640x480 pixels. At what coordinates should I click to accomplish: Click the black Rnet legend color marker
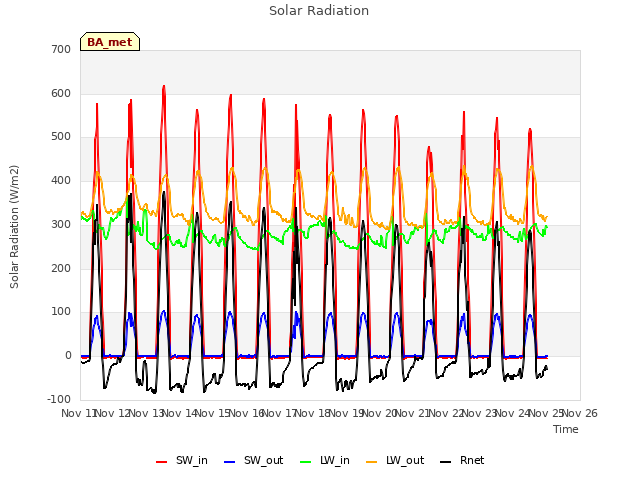446,462
